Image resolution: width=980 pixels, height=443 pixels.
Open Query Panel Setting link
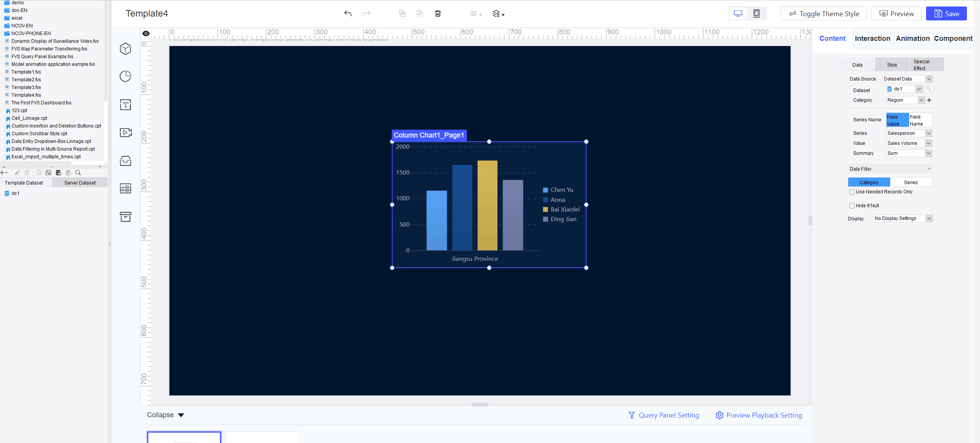(664, 415)
